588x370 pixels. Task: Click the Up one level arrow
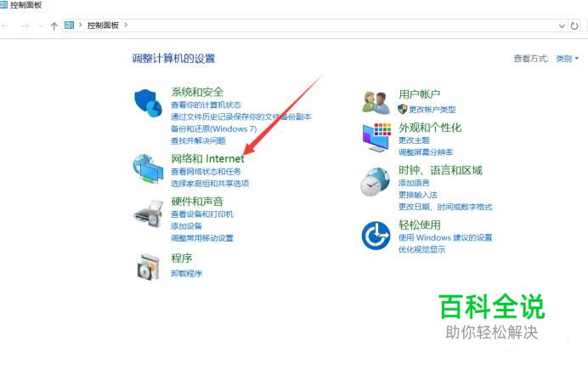[54, 26]
